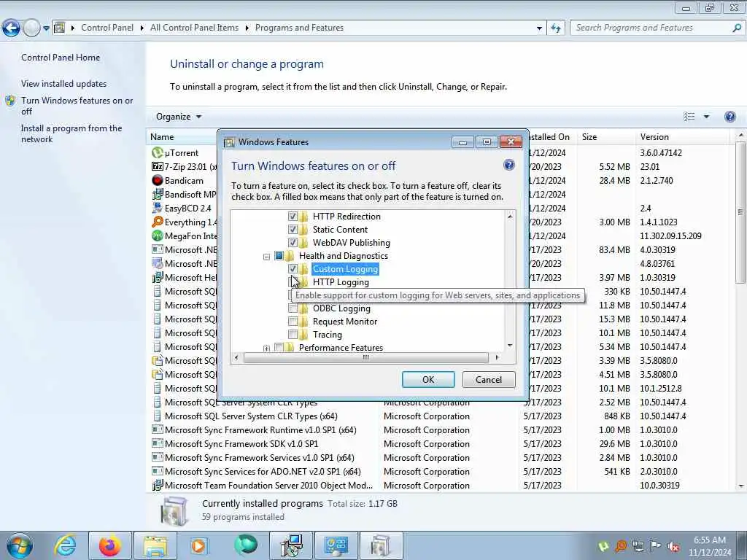Viewport: 747px width, 560px height.
Task: Check the Tracing checkbox
Action: [293, 334]
